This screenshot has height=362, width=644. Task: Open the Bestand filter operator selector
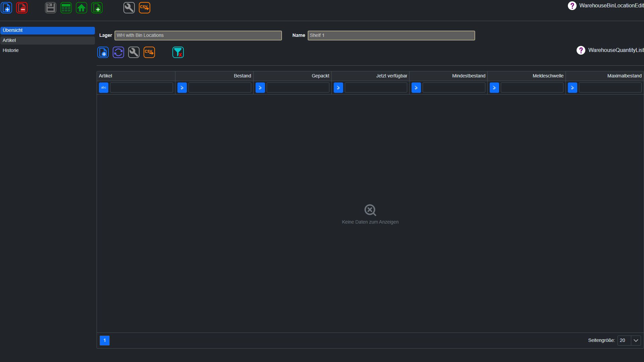point(182,88)
